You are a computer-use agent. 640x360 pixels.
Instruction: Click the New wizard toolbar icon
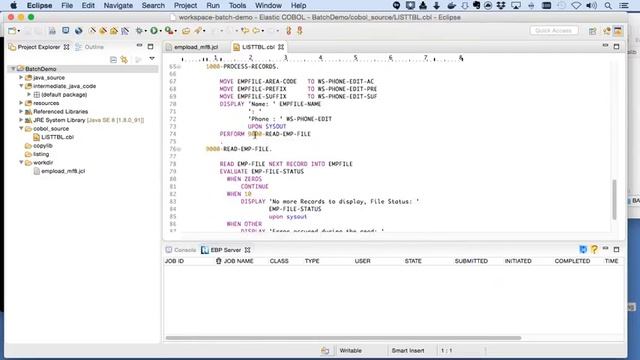(x=12, y=31)
